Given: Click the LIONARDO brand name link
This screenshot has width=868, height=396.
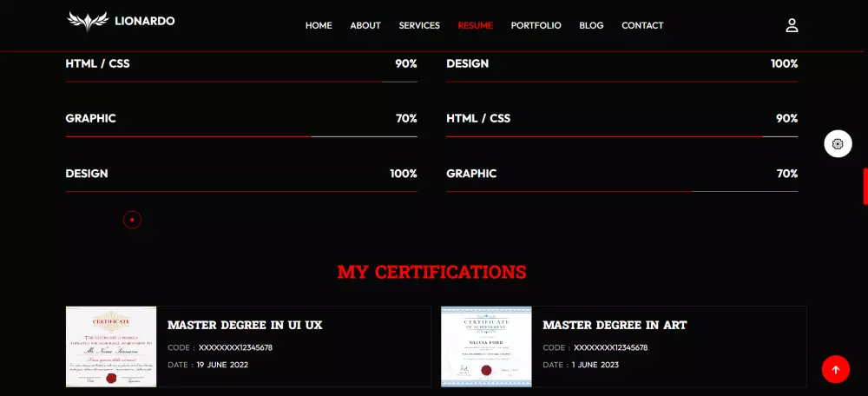Looking at the screenshot, I should pyautogui.click(x=144, y=22).
